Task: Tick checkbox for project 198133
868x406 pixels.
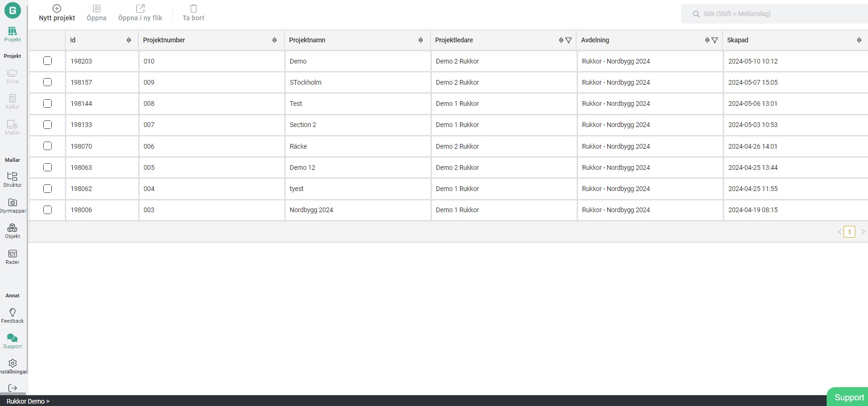Action: coord(47,125)
